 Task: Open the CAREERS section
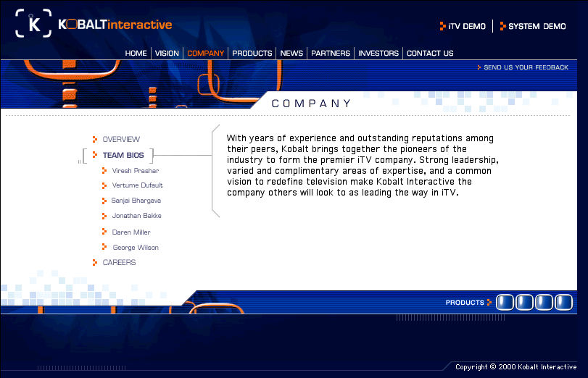[x=119, y=262]
